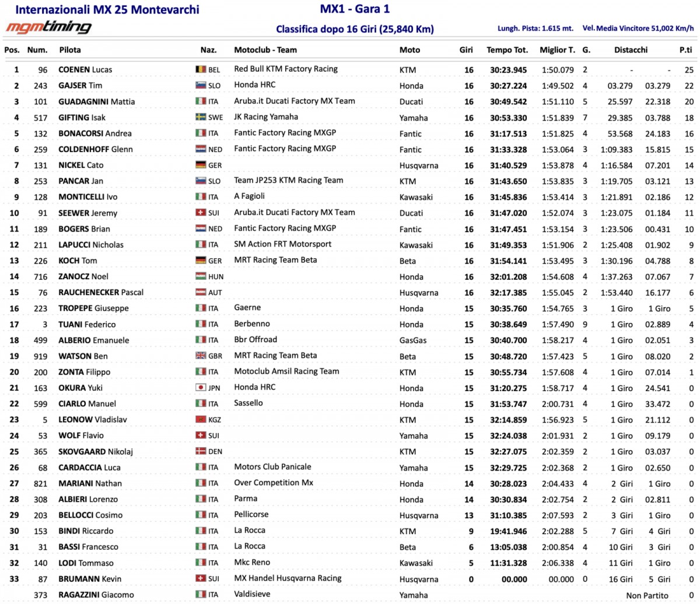Click the P.ti column header

click(x=685, y=50)
